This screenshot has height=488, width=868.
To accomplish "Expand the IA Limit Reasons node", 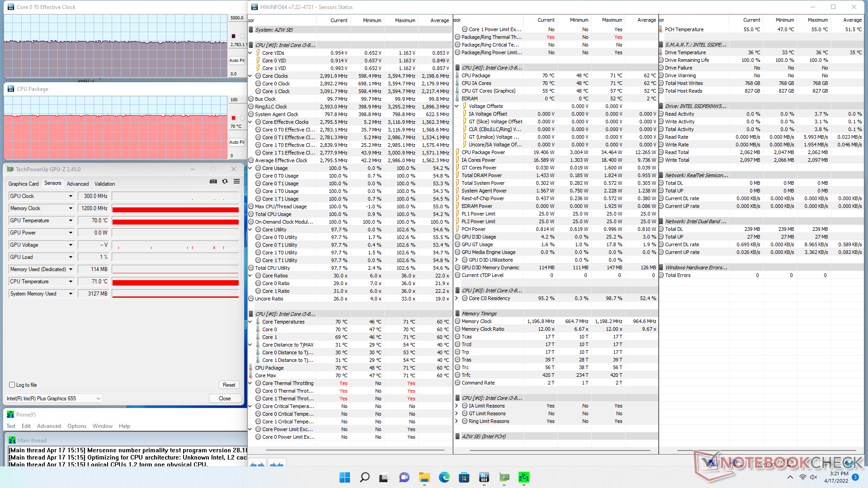I will [457, 406].
